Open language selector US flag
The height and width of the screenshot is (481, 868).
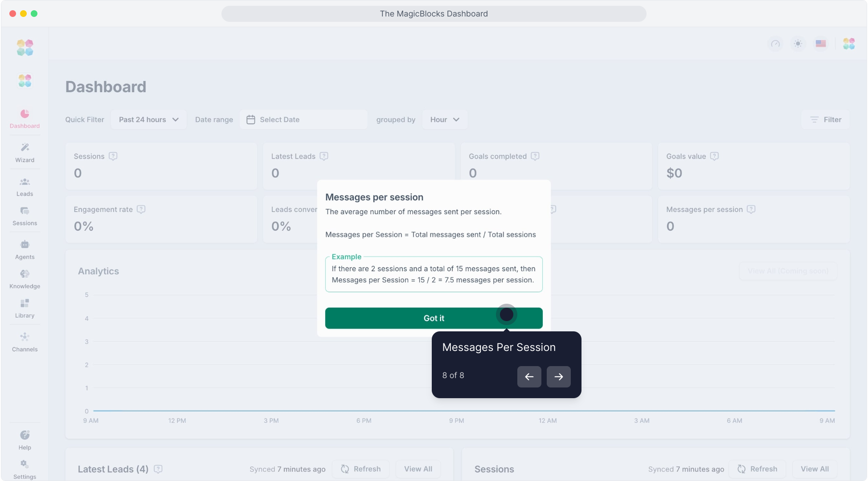click(821, 44)
